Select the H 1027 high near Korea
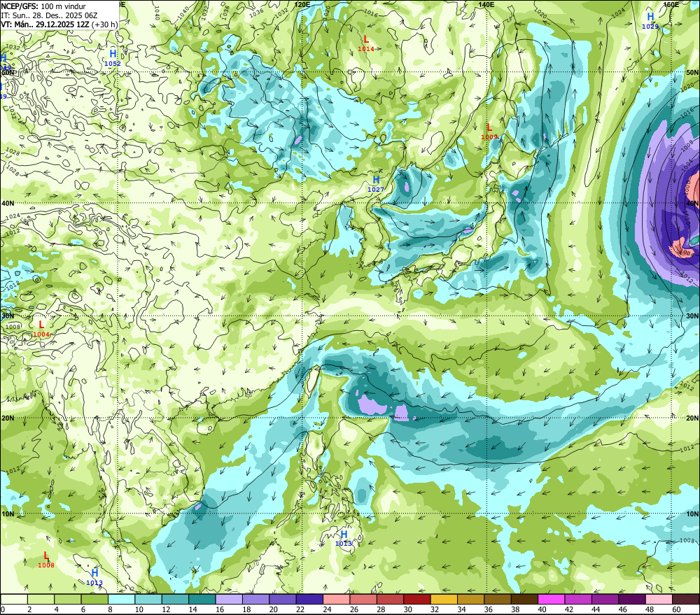Image resolution: width=700 pixels, height=615 pixels. click(x=376, y=184)
